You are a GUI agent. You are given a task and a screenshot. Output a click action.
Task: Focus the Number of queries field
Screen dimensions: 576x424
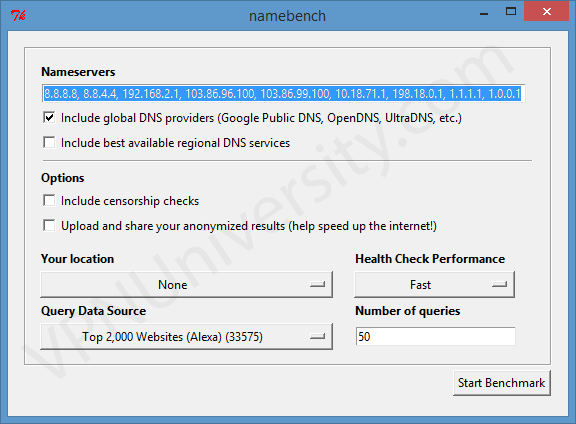click(x=435, y=336)
